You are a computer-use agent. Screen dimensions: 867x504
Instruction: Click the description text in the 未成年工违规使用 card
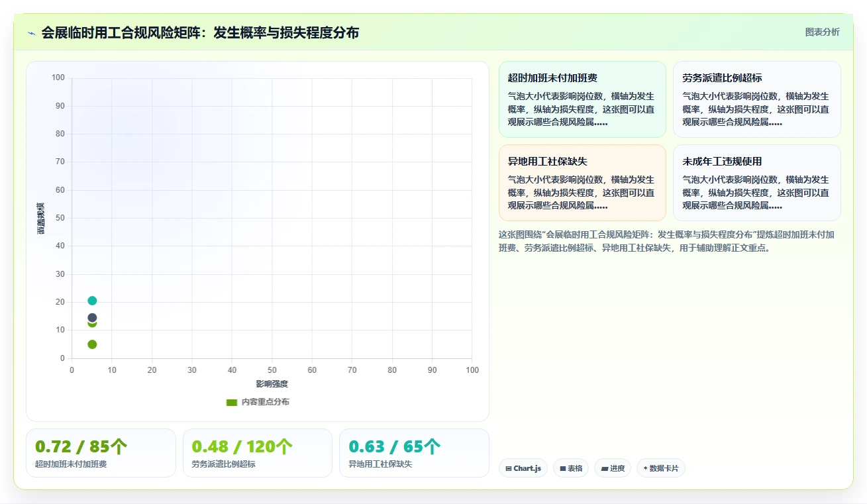point(756,193)
